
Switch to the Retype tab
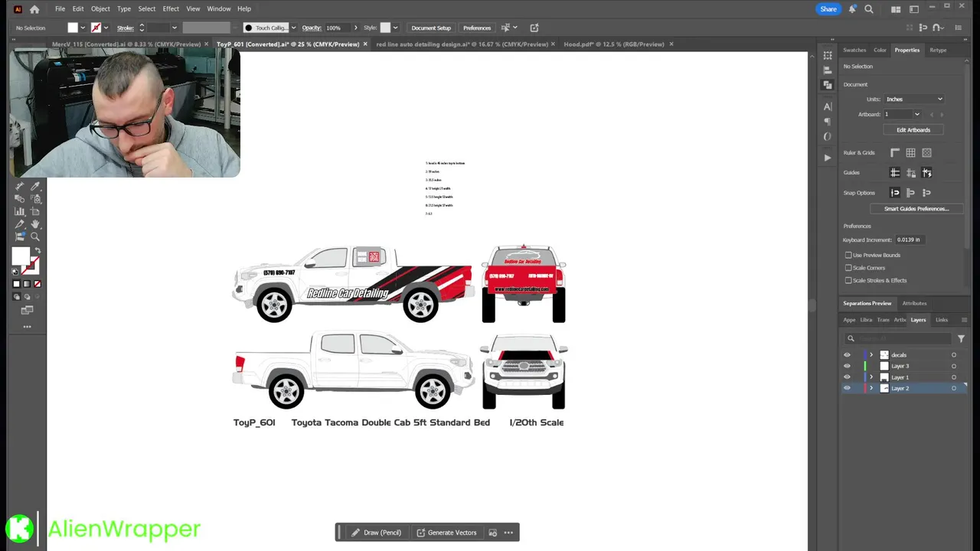938,50
